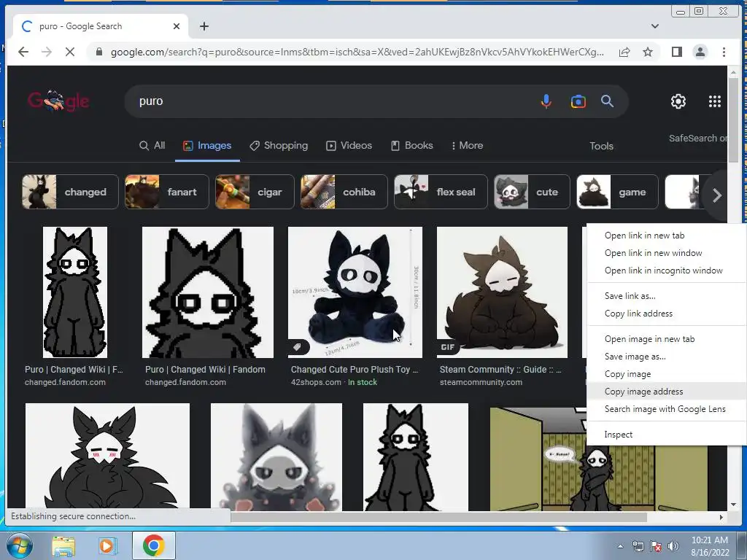The width and height of the screenshot is (747, 560).
Task: Click the 'Steam Community :: Guide' title
Action: coord(500,370)
